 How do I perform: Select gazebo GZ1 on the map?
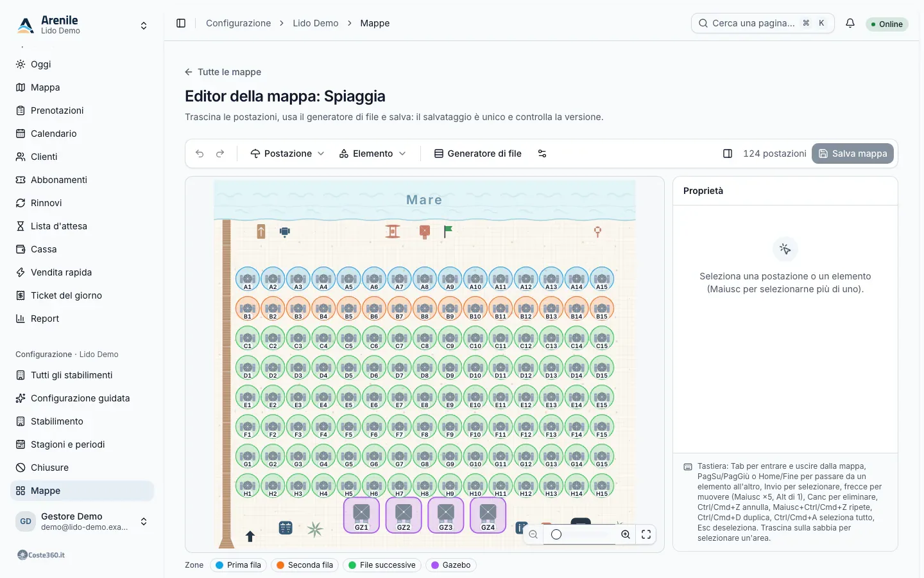(x=361, y=515)
